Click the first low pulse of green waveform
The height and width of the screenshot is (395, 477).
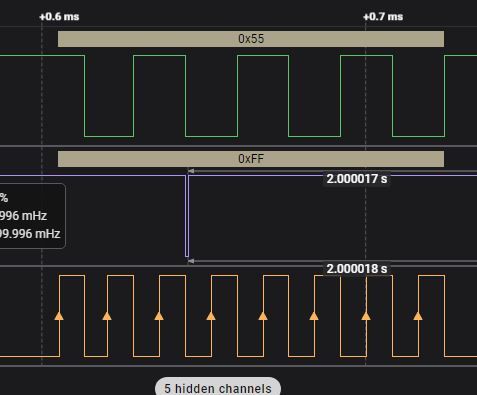[109, 96]
